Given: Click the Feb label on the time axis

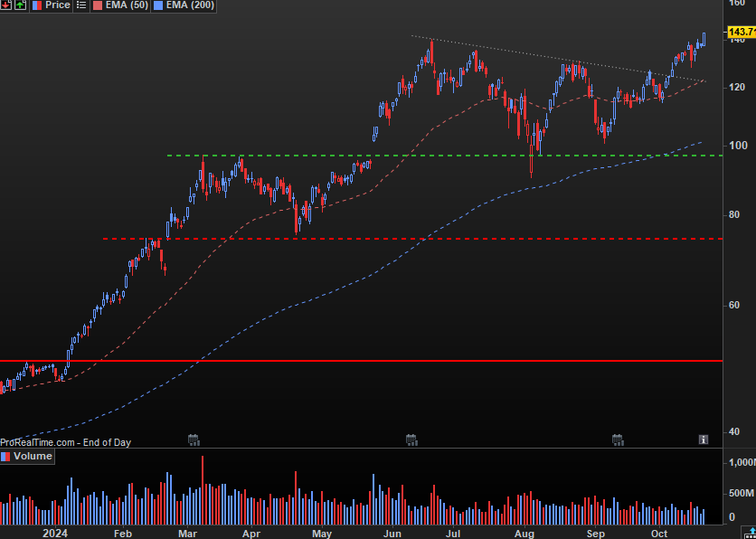Looking at the screenshot, I should 122,534.
